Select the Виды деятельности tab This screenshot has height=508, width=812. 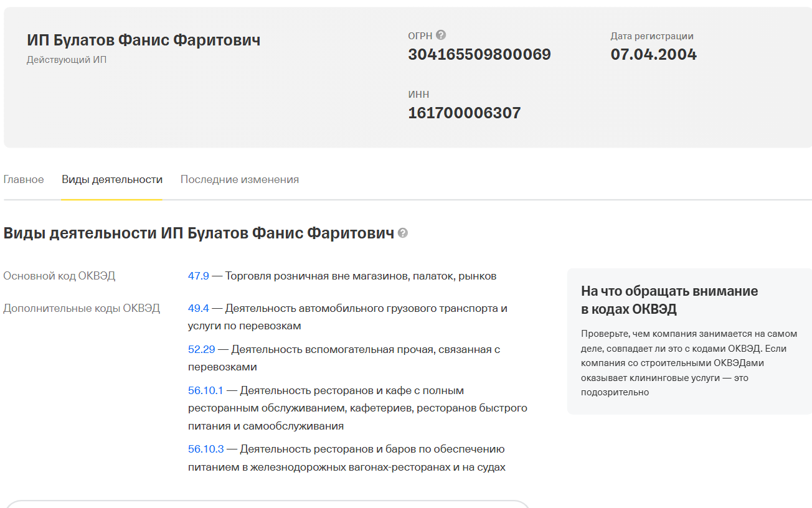pyautogui.click(x=111, y=179)
